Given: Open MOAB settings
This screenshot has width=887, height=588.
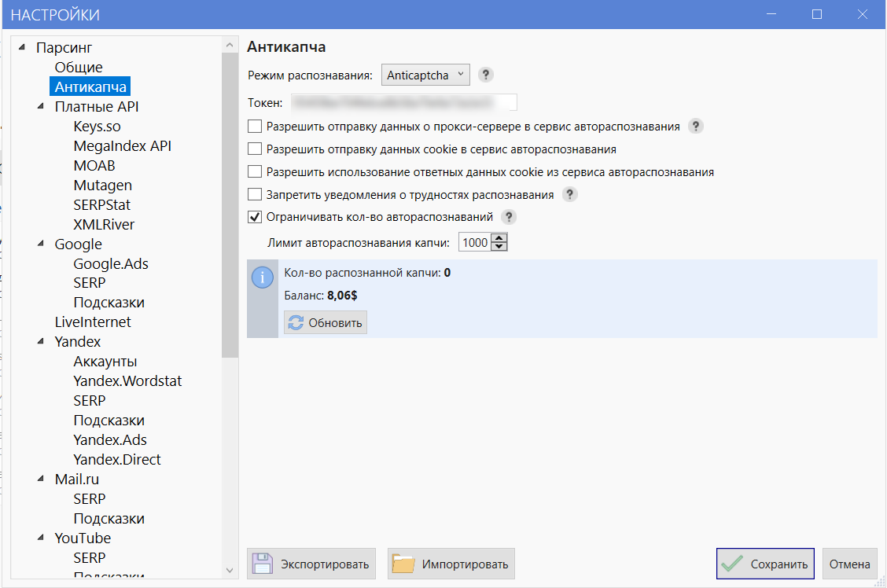Looking at the screenshot, I should point(94,165).
